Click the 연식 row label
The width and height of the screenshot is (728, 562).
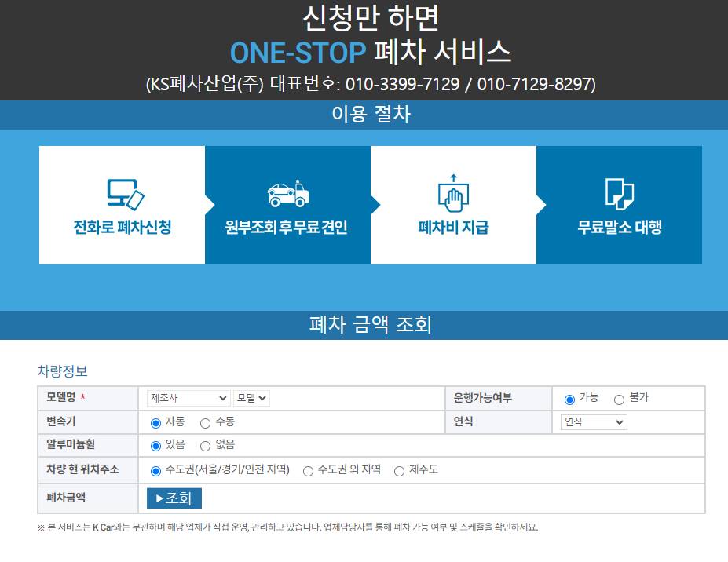(x=463, y=421)
